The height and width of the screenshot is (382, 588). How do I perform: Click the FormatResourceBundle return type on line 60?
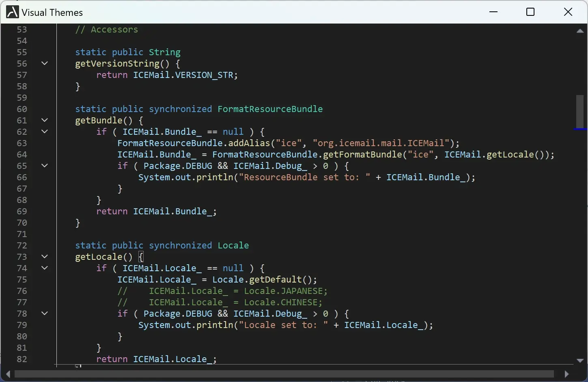pos(270,109)
